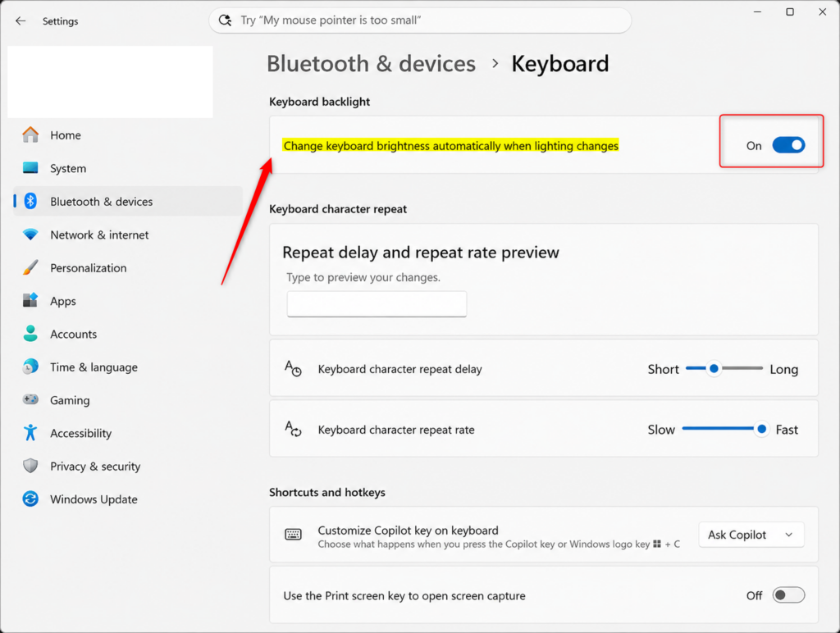The width and height of the screenshot is (840, 633).
Task: Click the keyboard icon beside Copilot key
Action: point(293,535)
